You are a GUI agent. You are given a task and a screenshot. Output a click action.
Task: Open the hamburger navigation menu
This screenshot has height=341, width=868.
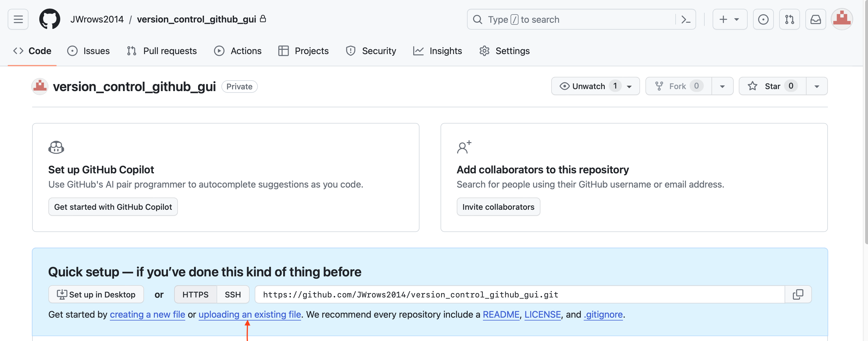18,20
